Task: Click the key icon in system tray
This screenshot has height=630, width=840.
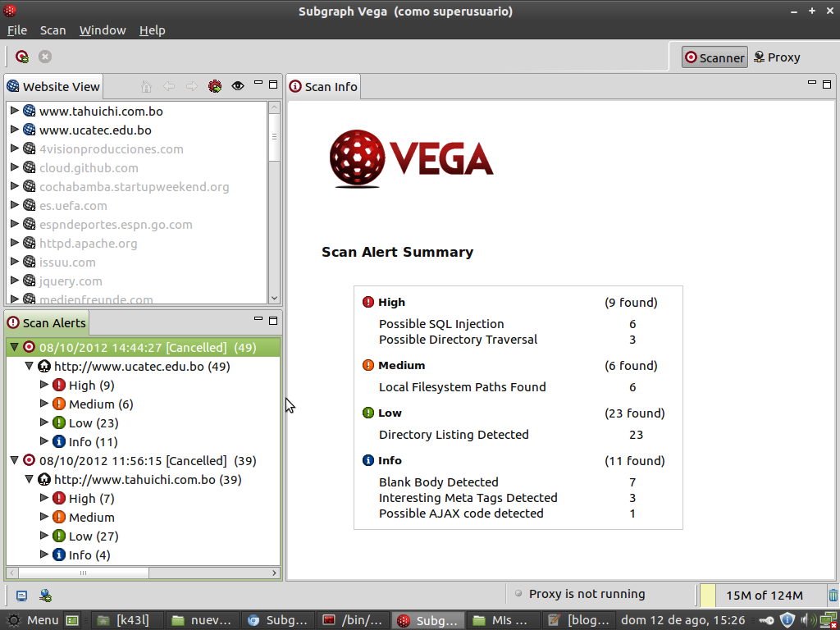Action: [x=767, y=620]
